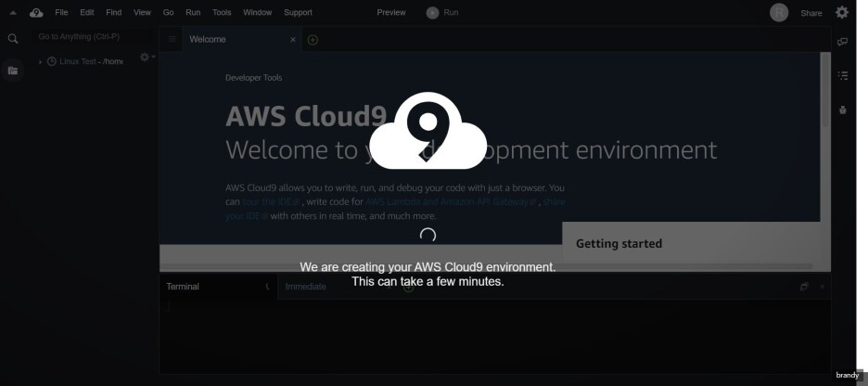This screenshot has height=386, width=868.
Task: Click the Developer Tools text
Action: [253, 78]
